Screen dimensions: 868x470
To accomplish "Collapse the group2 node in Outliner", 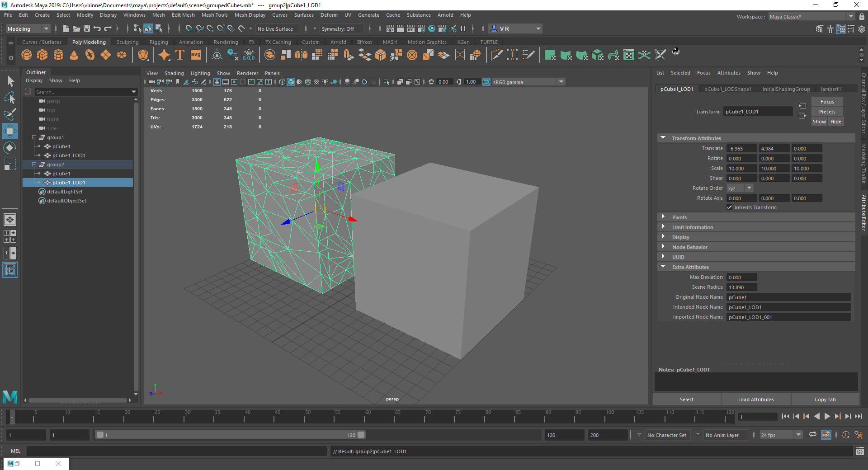I will 34,164.
